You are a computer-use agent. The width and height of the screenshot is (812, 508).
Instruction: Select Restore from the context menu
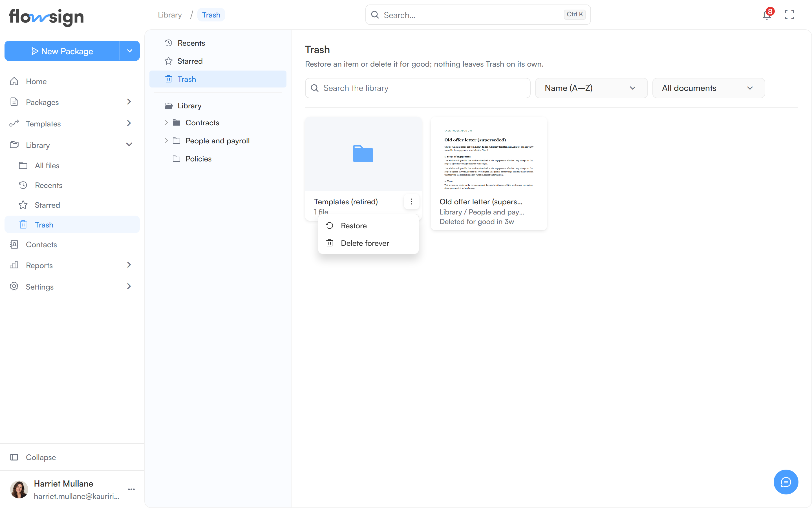pos(368,225)
